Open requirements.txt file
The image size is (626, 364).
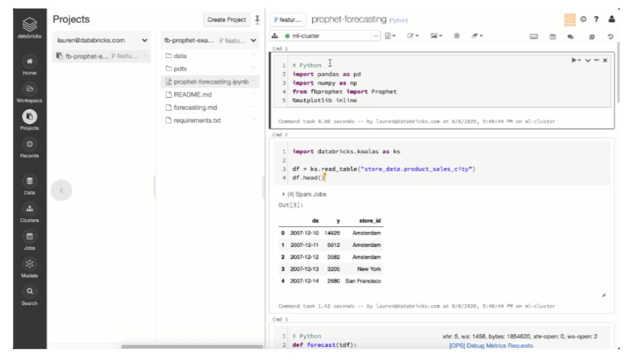point(197,120)
